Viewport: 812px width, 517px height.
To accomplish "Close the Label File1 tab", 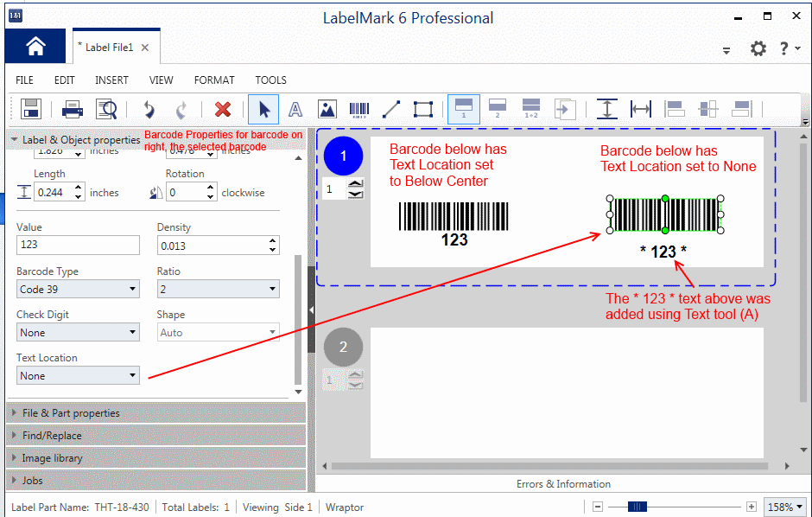I will 145,48.
